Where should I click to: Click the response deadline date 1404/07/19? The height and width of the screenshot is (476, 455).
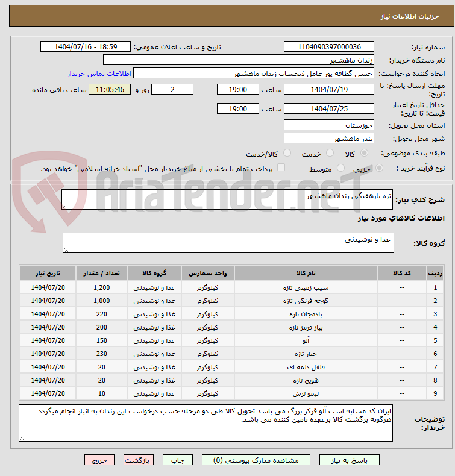point(328,90)
